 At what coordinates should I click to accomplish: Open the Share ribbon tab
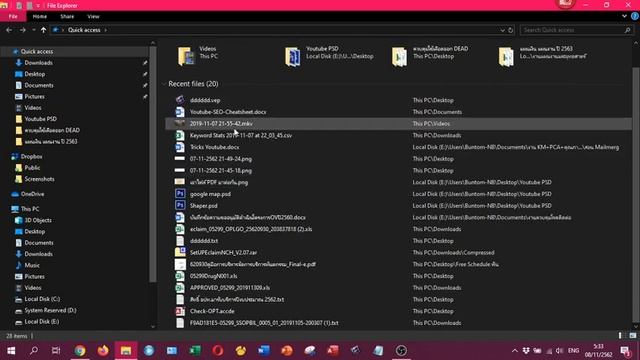[x=67, y=16]
